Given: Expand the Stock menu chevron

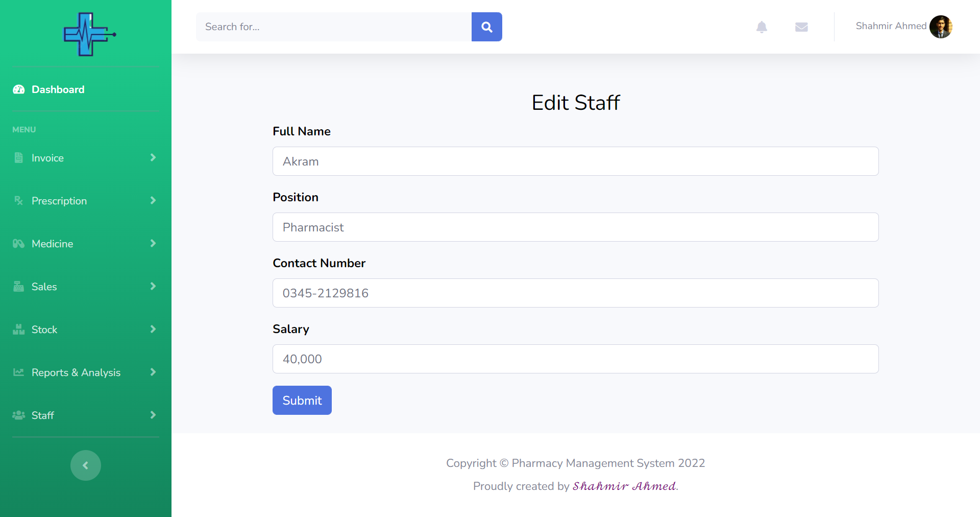Looking at the screenshot, I should [153, 330].
